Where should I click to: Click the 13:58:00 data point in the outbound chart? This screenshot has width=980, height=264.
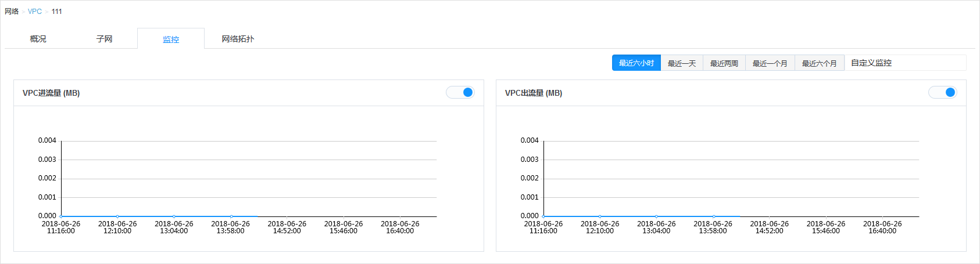pyautogui.click(x=714, y=216)
